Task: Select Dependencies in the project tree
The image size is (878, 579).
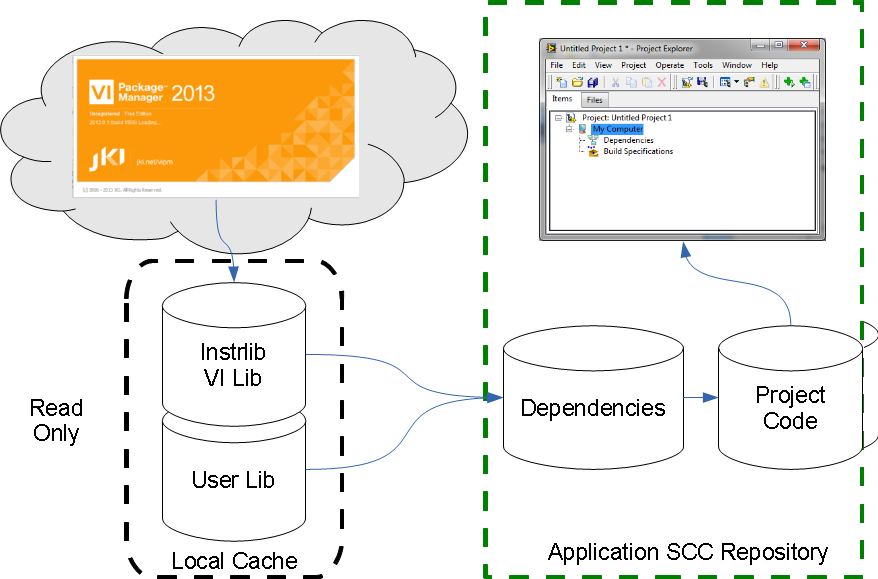Action: coord(628,140)
